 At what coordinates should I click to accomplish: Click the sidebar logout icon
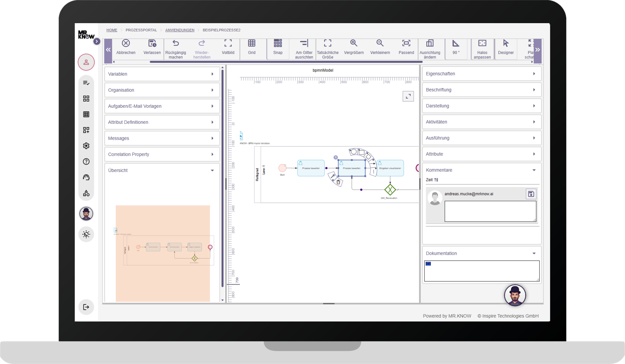tap(86, 307)
